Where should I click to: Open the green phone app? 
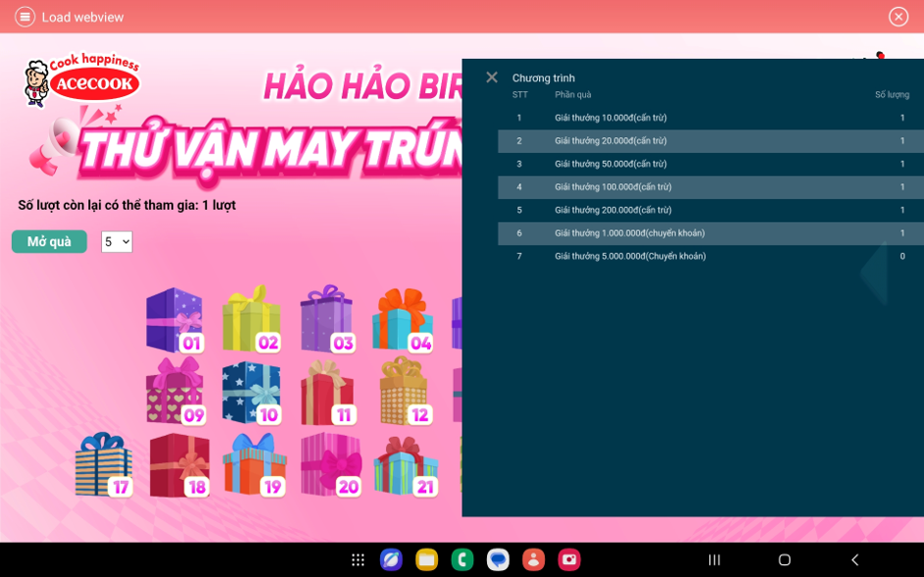tap(462, 560)
